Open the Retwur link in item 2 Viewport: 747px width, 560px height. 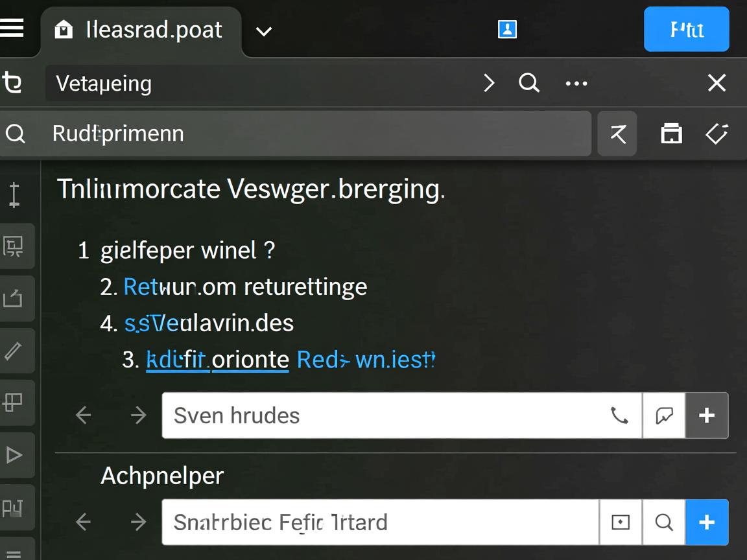[160, 286]
